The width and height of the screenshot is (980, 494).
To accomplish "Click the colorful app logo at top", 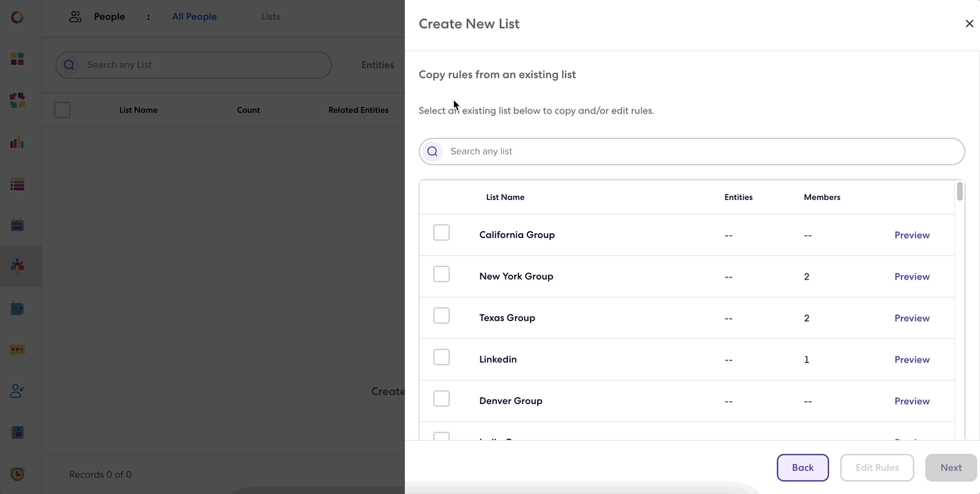I will pos(17,17).
